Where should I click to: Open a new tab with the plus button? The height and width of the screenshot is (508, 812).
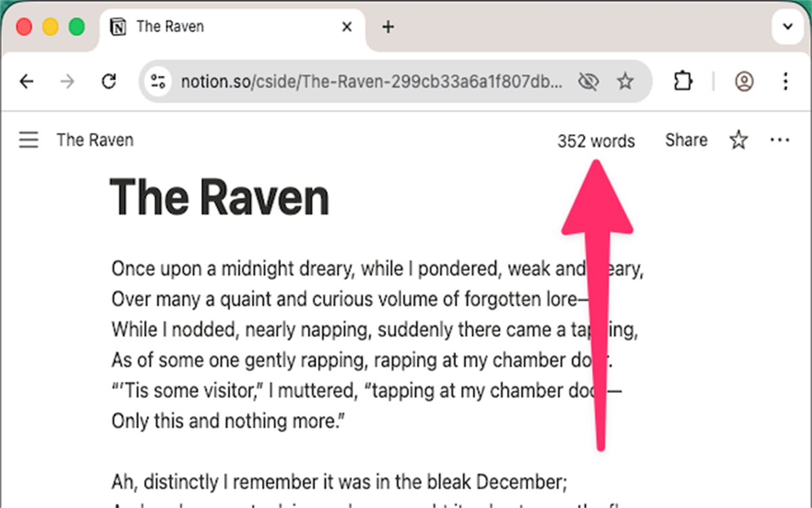(x=386, y=27)
